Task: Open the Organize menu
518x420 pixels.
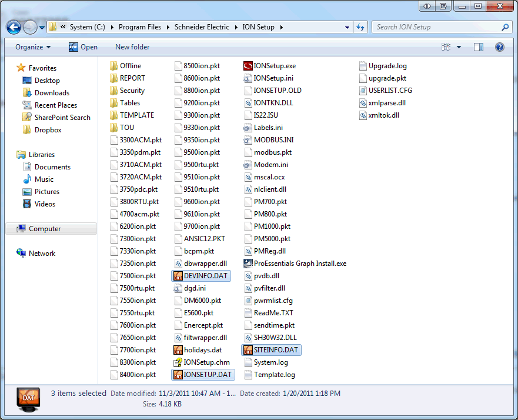Action: 33,47
